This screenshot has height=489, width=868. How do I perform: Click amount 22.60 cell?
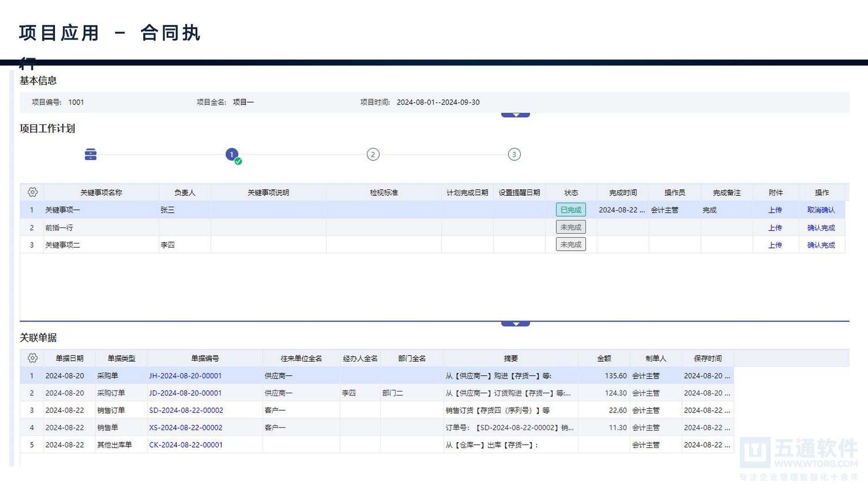[604, 411]
